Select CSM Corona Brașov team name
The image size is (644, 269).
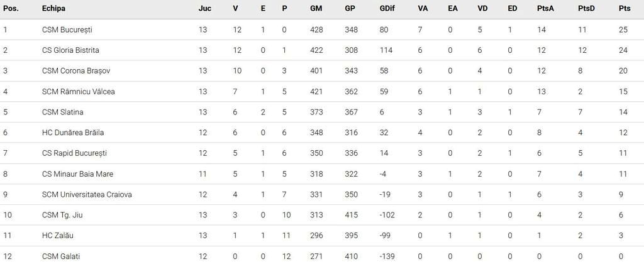(72, 71)
